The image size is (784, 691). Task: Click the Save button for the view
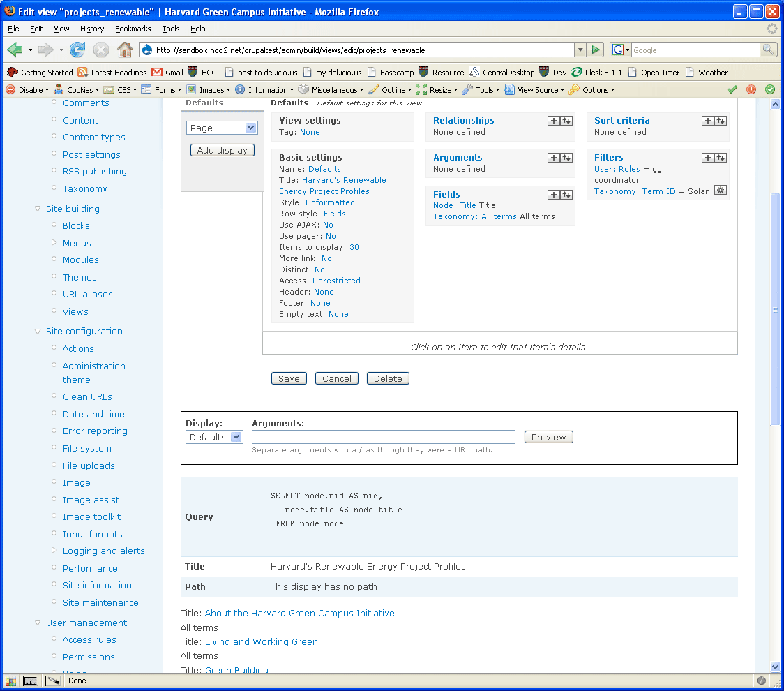(x=288, y=378)
